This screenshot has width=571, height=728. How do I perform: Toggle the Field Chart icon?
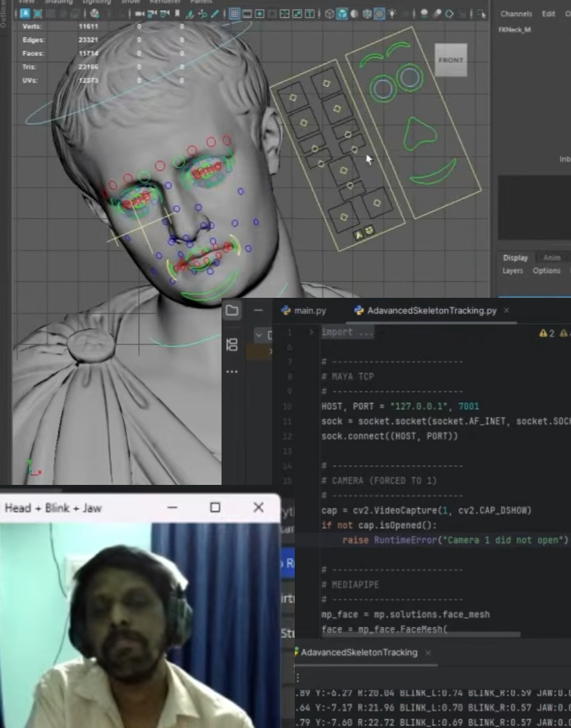(285, 14)
